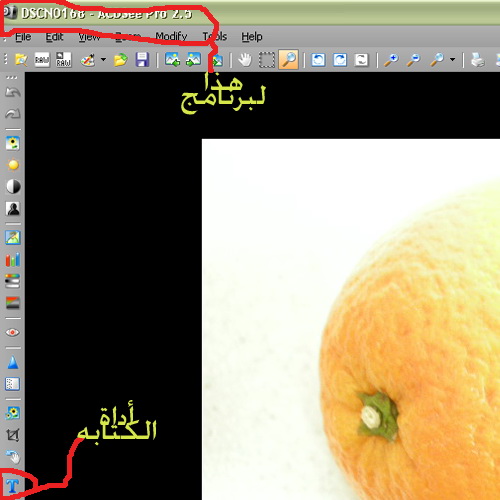Open the rainbow color bars adjustment tool
500x500 pixels.
tap(13, 281)
